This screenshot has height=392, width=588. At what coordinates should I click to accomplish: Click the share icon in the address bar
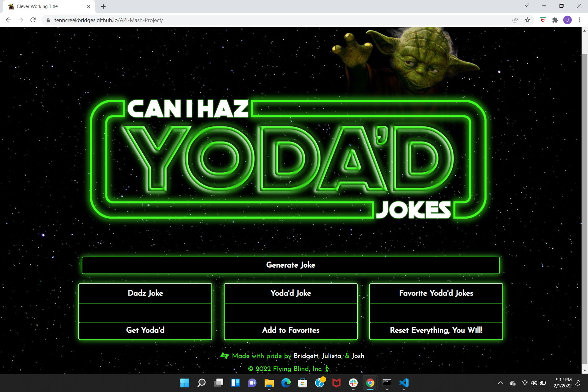(x=515, y=20)
